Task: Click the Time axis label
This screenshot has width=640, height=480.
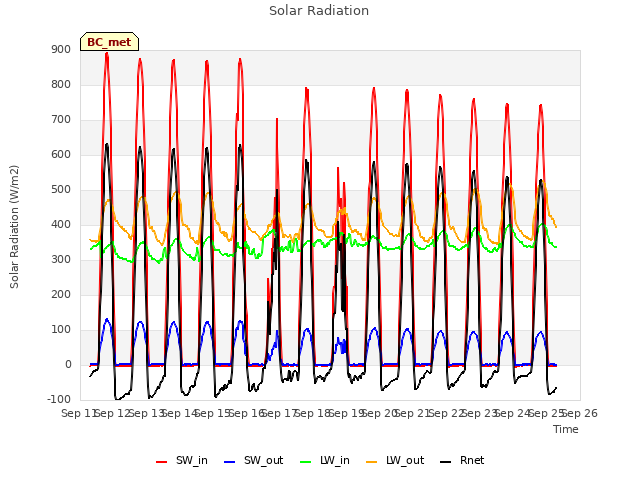Action: [566, 430]
